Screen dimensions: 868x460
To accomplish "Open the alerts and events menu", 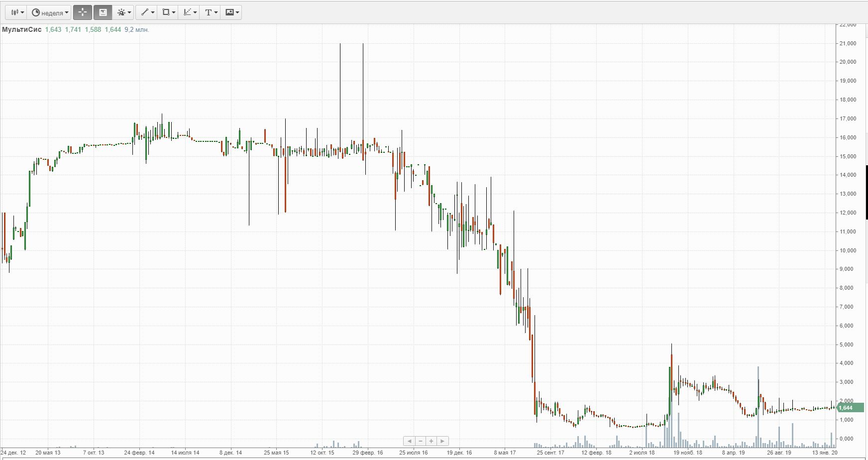I will [124, 12].
